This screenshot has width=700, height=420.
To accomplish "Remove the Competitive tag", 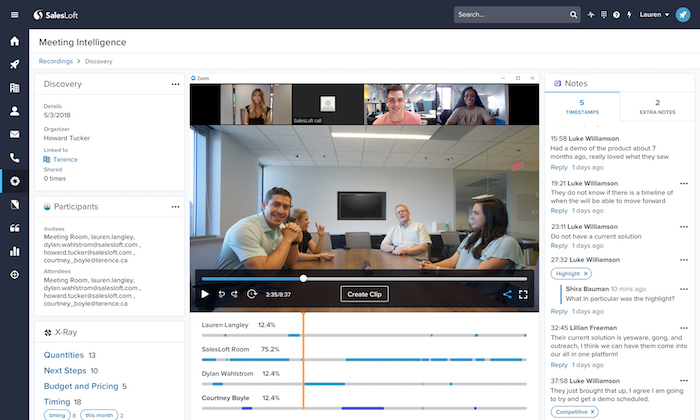I will click(592, 412).
